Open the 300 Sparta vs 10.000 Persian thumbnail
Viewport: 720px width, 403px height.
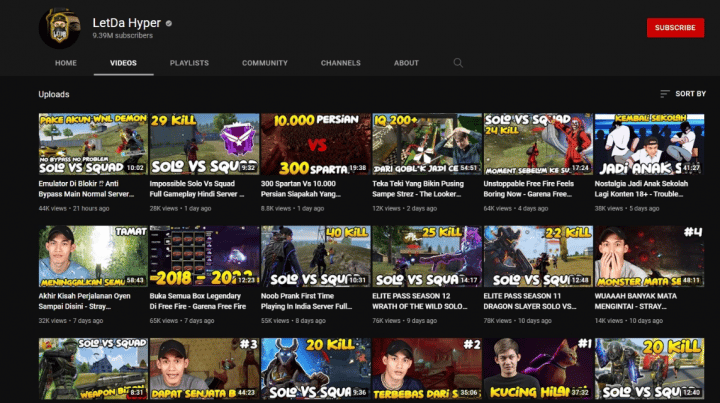(x=314, y=144)
